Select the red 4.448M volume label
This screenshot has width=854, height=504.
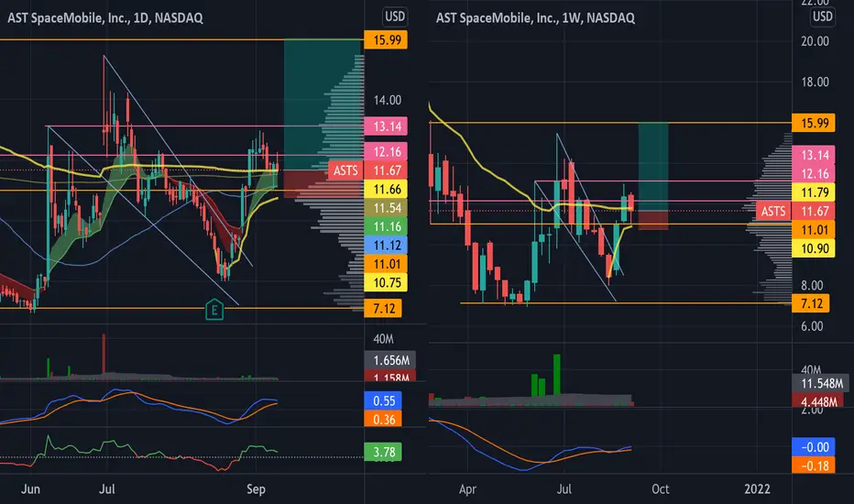point(818,401)
